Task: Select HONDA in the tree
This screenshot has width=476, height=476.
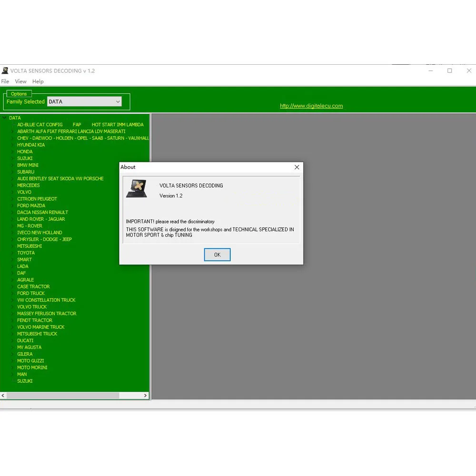Action: (x=25, y=151)
